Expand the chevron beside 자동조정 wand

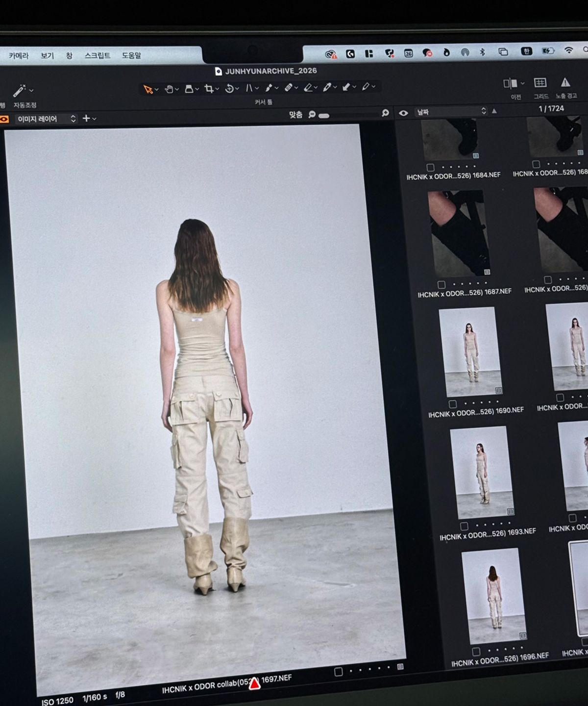click(31, 90)
